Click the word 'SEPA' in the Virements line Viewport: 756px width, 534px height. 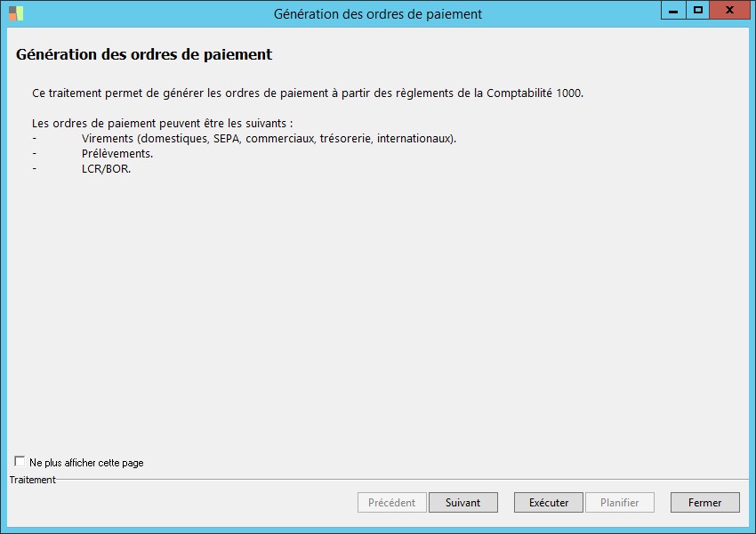tap(227, 139)
